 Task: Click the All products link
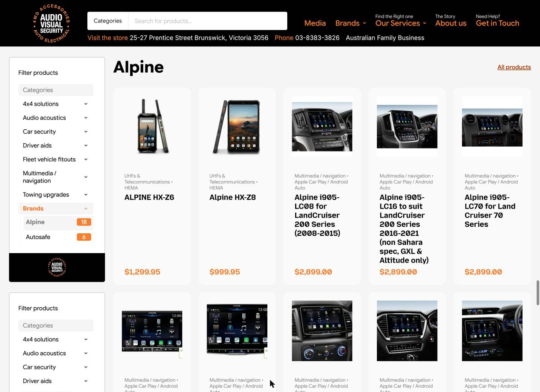[x=514, y=67]
